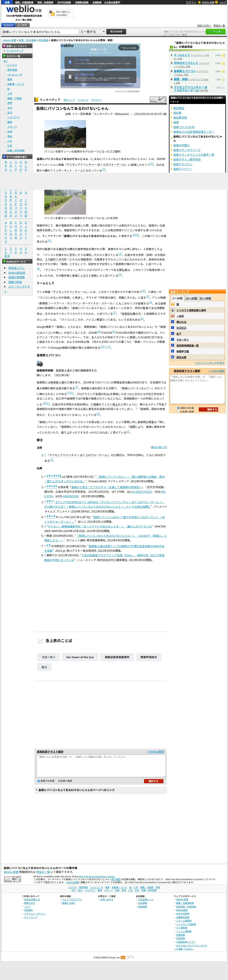Open the その他の辞書▼ menu in top bar

pos(112,2)
